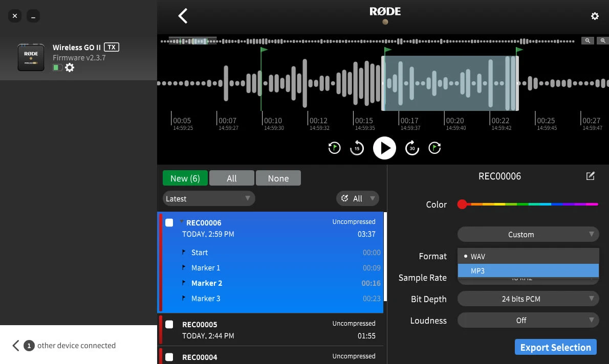
Task: Choose WAV format option
Action: pos(528,256)
